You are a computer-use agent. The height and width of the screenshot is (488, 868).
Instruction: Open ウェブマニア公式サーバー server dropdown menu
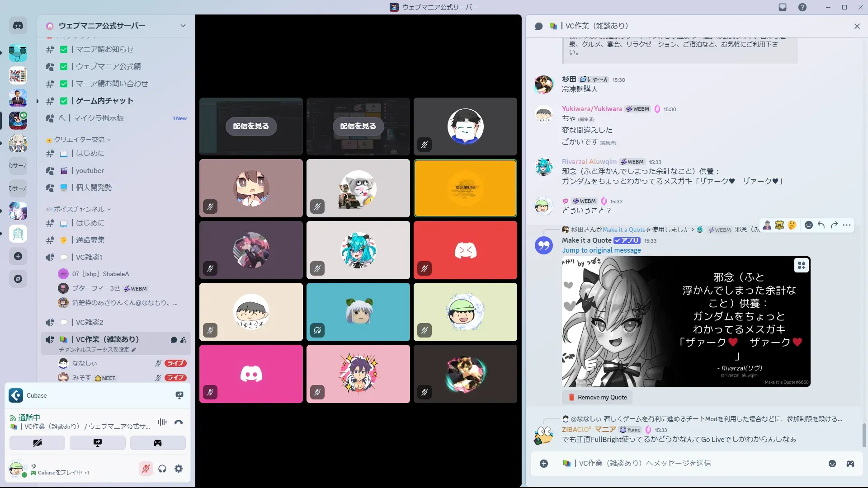(x=183, y=26)
